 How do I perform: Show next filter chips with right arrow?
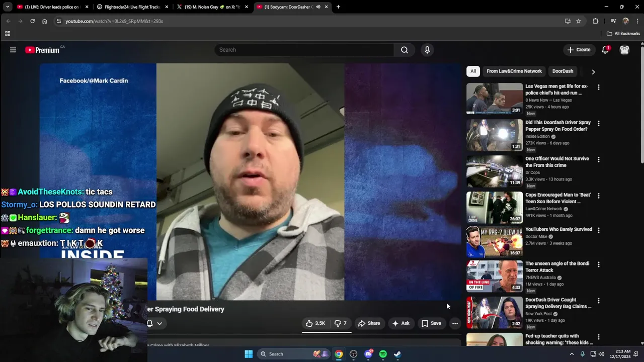click(x=593, y=72)
